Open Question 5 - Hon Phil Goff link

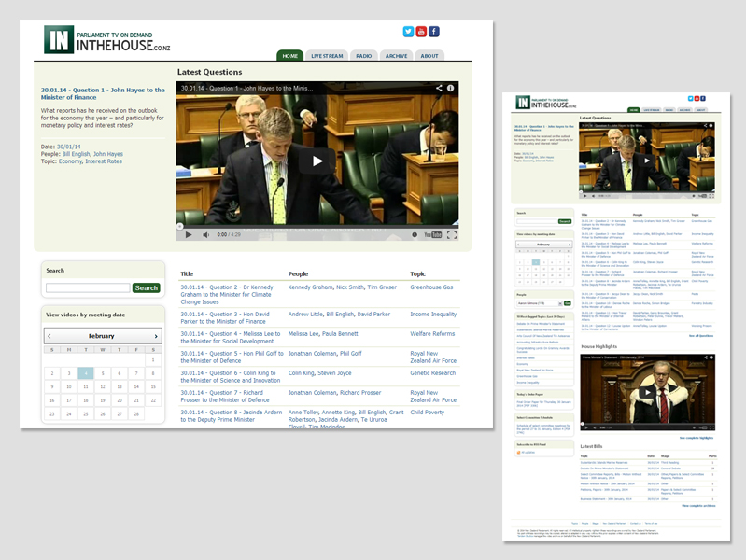[x=232, y=357]
